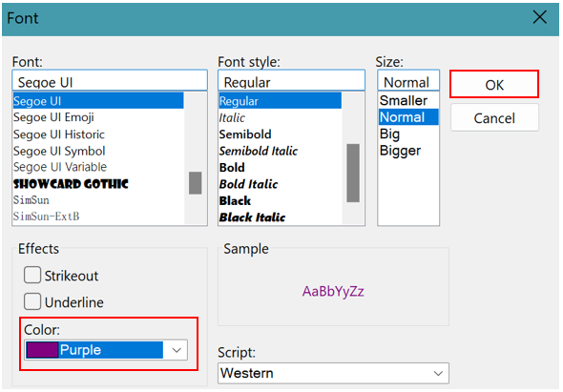The width and height of the screenshot is (563, 392).
Task: Click the Cancel button
Action: (494, 118)
